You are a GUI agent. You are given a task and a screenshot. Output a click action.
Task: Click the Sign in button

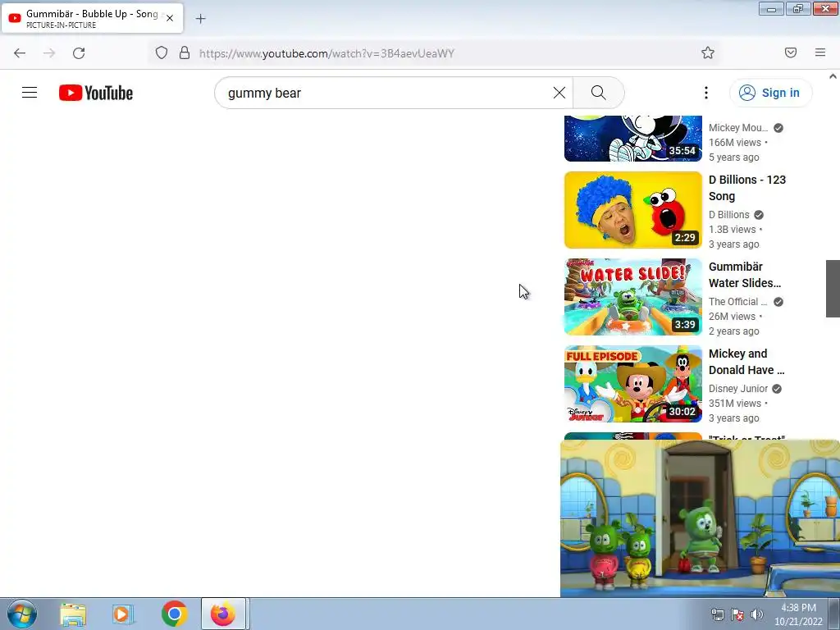pyautogui.click(x=770, y=93)
